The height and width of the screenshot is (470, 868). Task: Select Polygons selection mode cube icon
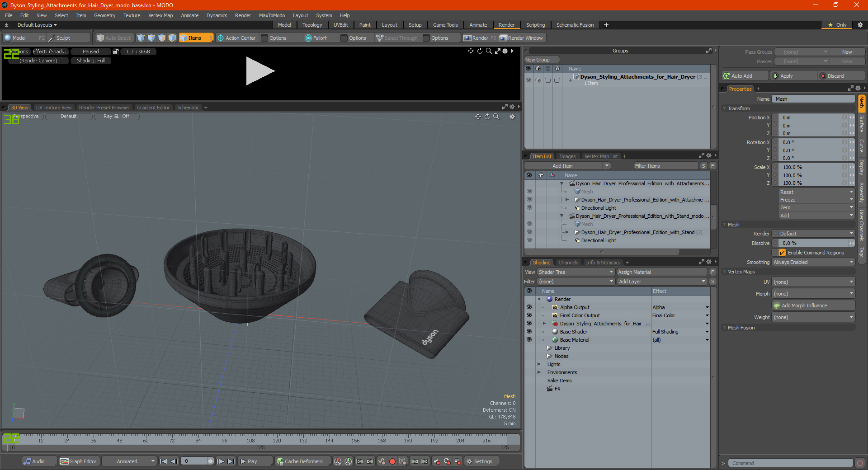(162, 38)
